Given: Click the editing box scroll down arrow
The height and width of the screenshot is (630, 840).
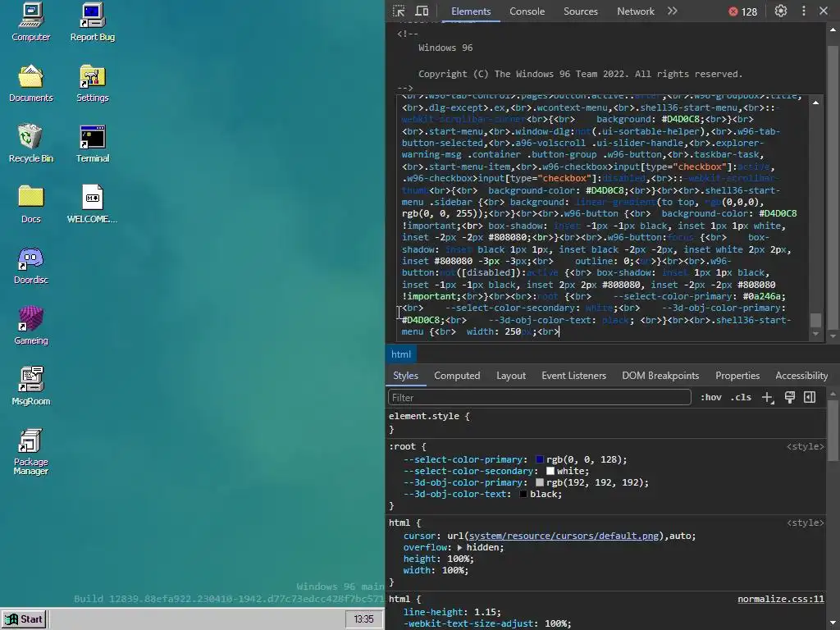Looking at the screenshot, I should click(x=816, y=335).
